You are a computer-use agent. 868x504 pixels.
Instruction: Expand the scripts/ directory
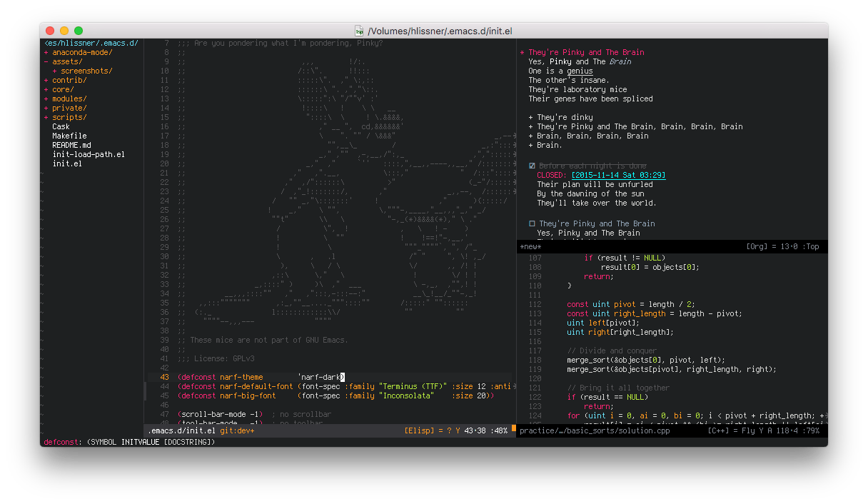[x=46, y=117]
